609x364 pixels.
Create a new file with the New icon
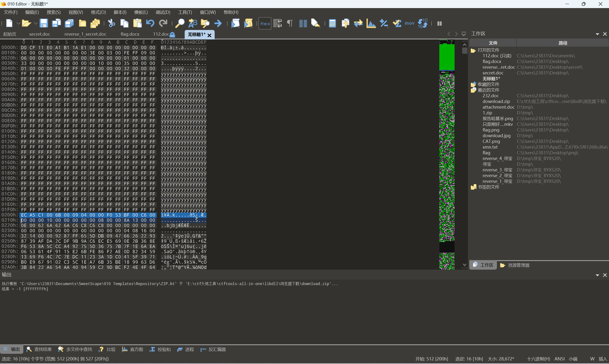tap(9, 23)
